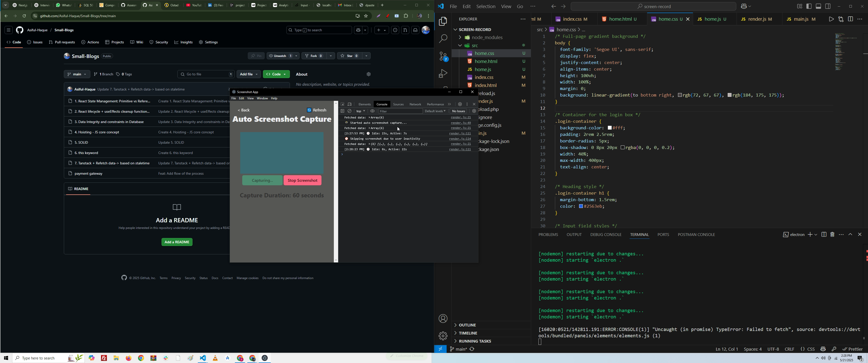Toggle the VS Code bottom panel visibility
This screenshot has height=363, width=868.
pyautogui.click(x=819, y=6)
